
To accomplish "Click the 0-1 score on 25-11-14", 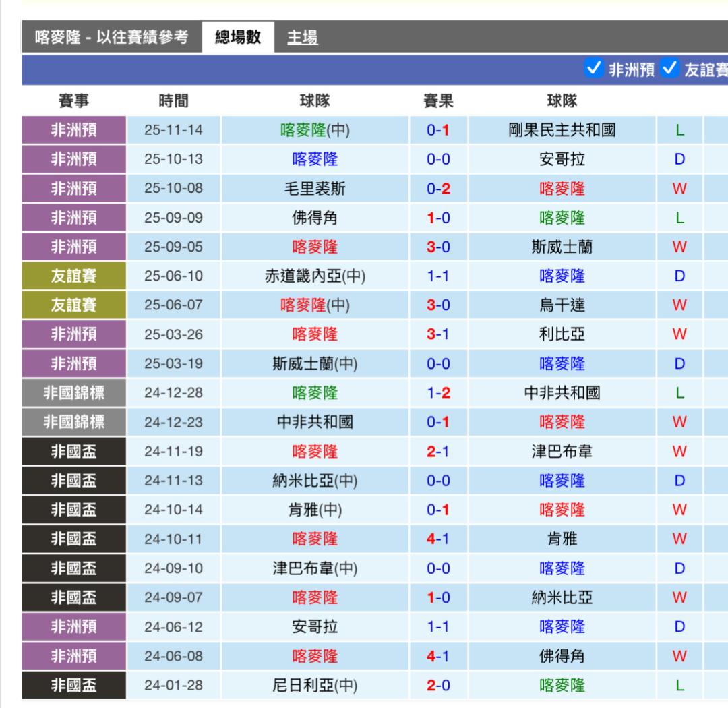I will pos(438,130).
